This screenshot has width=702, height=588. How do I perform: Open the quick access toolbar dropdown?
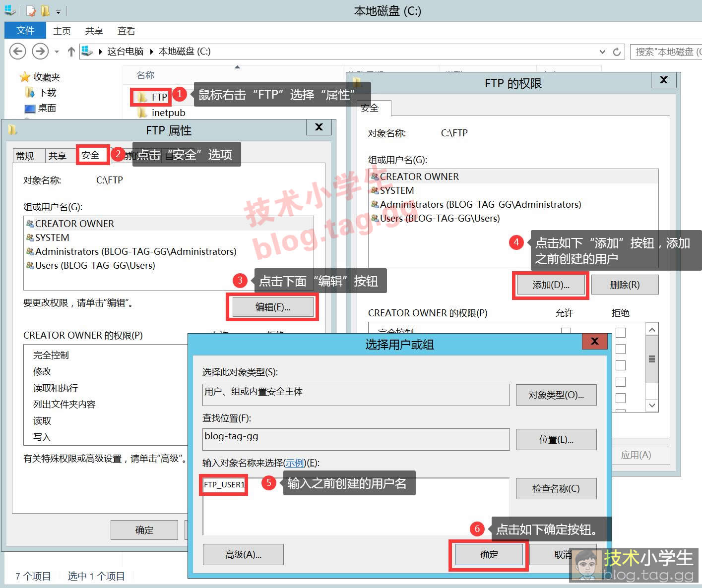click(x=59, y=11)
